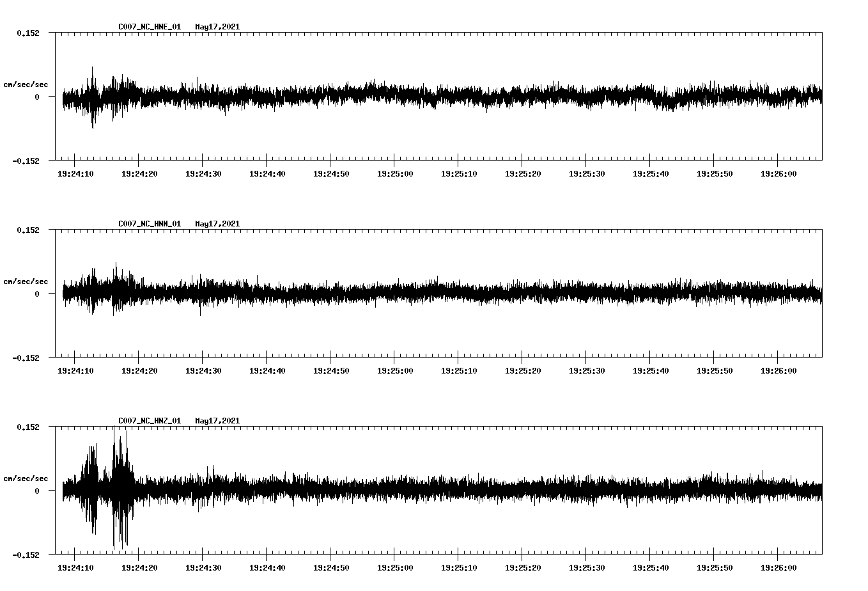This screenshot has width=868, height=591.
Task: Click the May17,2021 date on HNN plot
Action: coord(217,224)
